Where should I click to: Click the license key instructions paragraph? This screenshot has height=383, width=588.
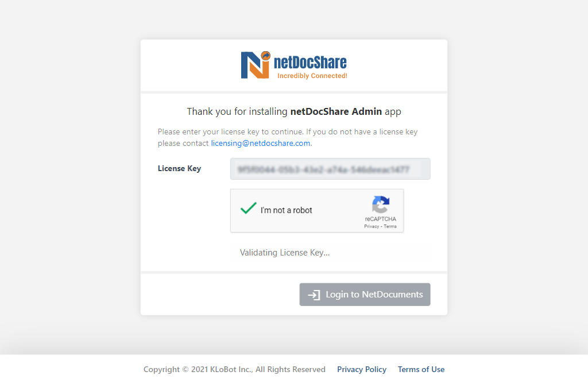[288, 138]
